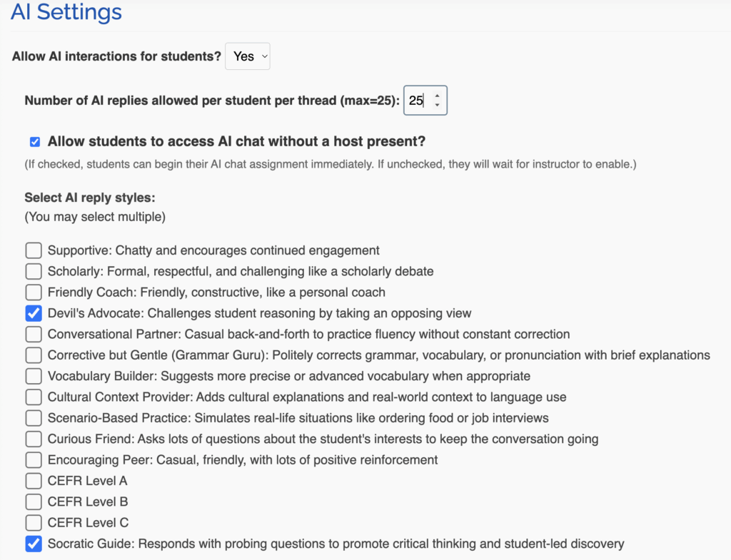
Task: Enable the Supportive reply style
Action: click(x=34, y=250)
